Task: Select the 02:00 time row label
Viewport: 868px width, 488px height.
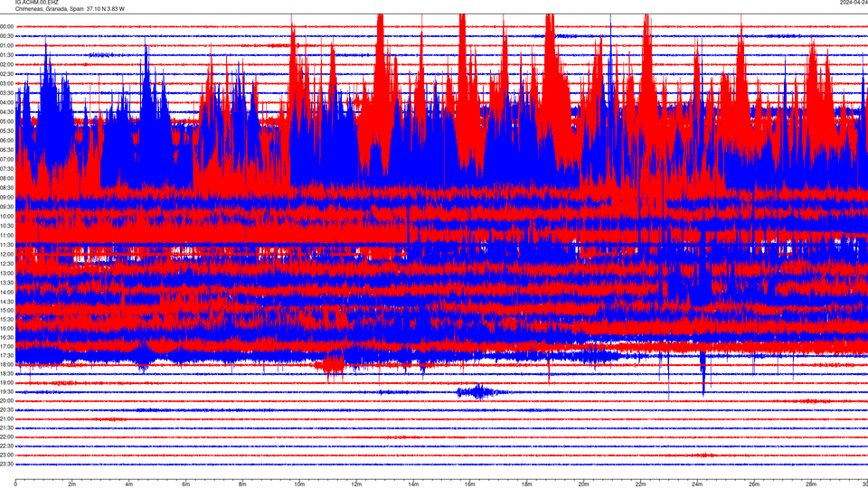Action: coord(6,64)
